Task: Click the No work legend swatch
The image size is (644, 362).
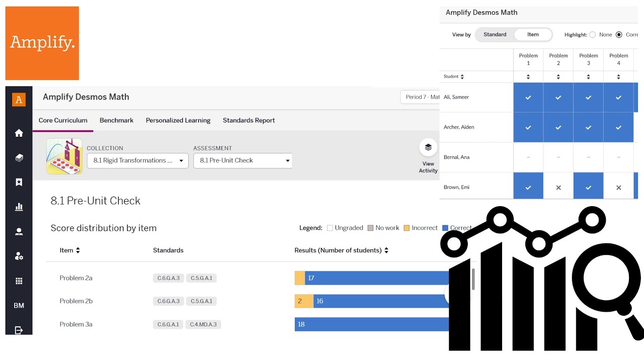Action: click(x=371, y=228)
